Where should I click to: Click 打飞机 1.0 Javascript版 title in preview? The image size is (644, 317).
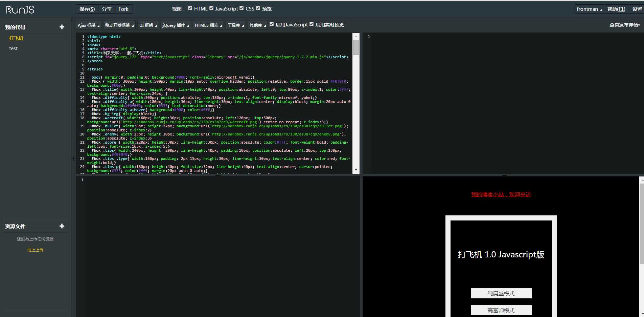(501, 255)
